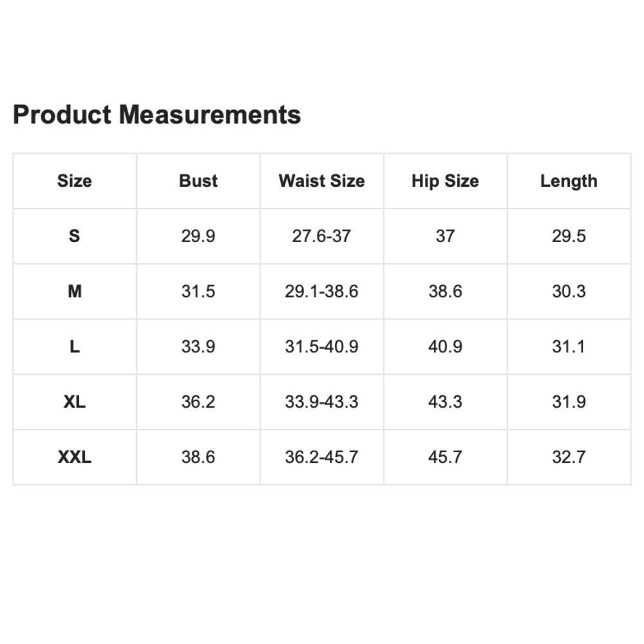Select waist range 29.1-38.6
644x644 pixels.
pos(321,291)
